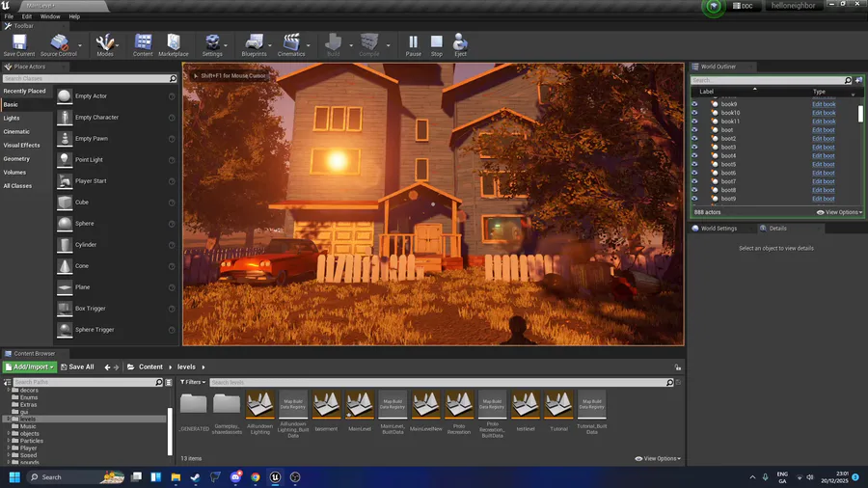Open Blueprints toolbar button
The image size is (868, 488).
point(254,44)
